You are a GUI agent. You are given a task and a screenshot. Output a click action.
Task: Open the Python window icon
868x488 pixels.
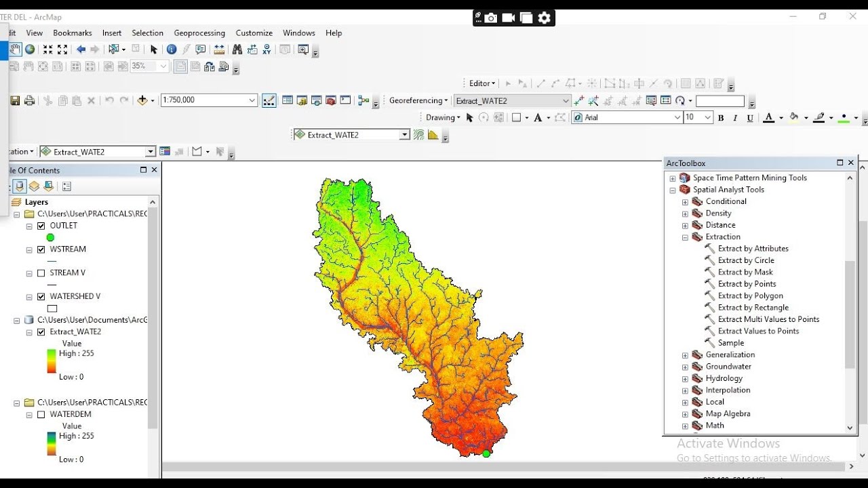[x=345, y=100]
